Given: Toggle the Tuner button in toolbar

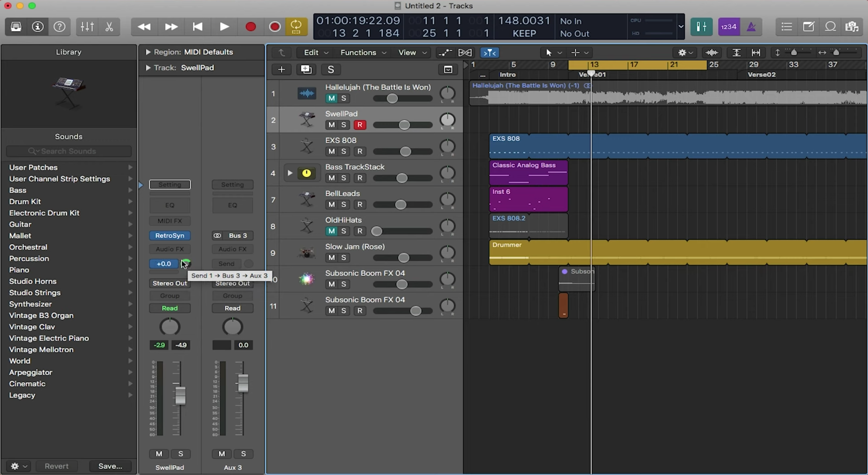Looking at the screenshot, I should [x=702, y=26].
